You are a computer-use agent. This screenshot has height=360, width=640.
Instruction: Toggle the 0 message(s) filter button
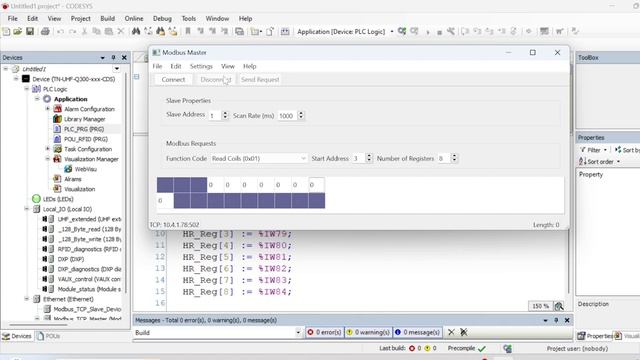point(418,332)
